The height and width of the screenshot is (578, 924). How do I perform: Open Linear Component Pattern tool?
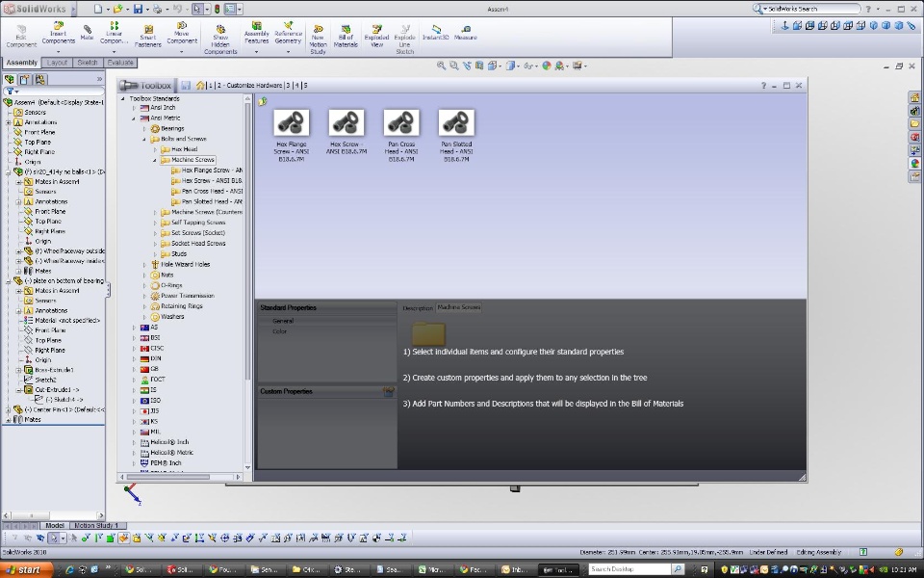click(x=114, y=33)
